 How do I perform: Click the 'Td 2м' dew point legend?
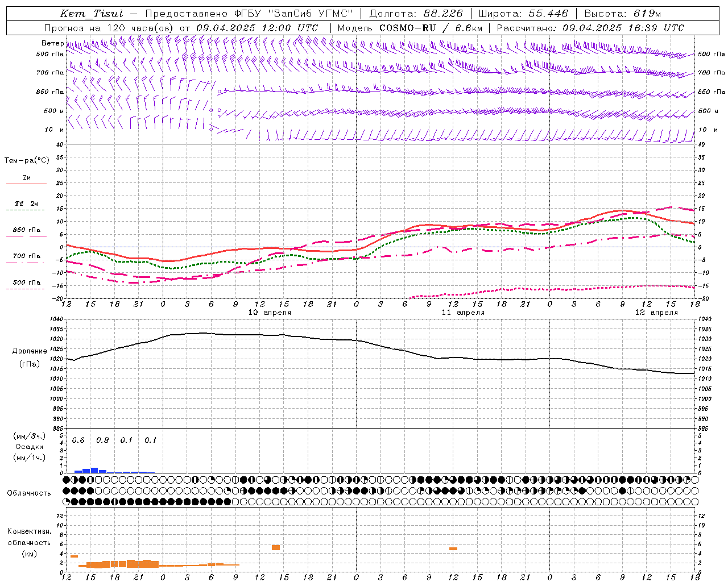pos(26,203)
